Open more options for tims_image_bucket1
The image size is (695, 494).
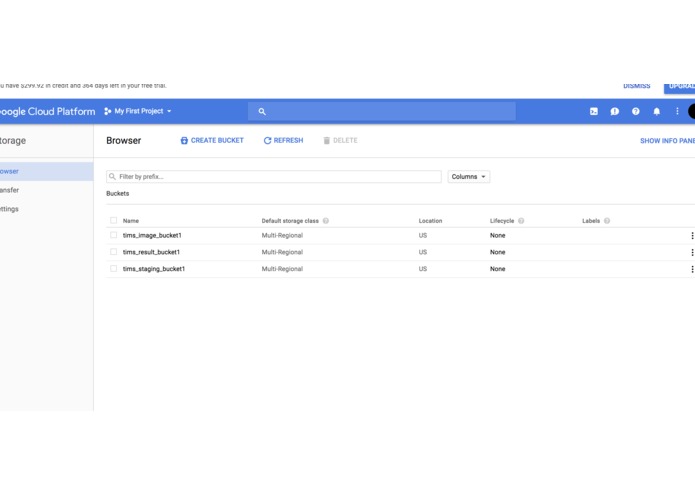tap(692, 236)
